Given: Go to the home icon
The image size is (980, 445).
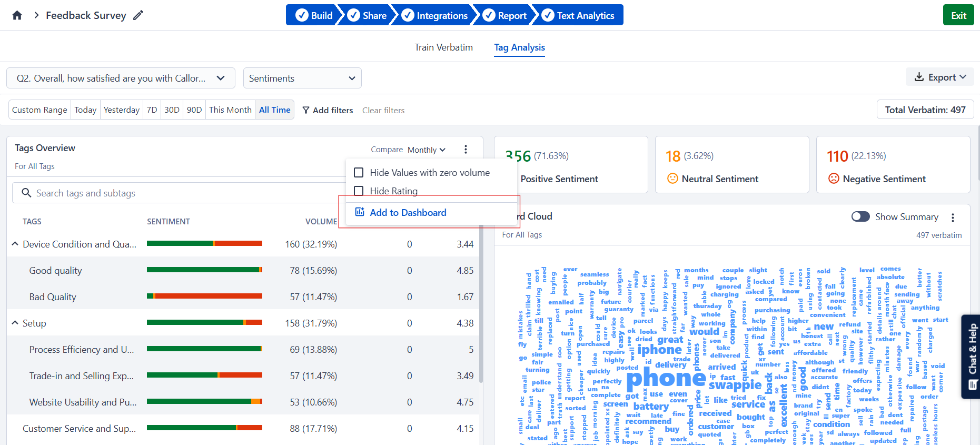Looking at the screenshot, I should coord(17,15).
